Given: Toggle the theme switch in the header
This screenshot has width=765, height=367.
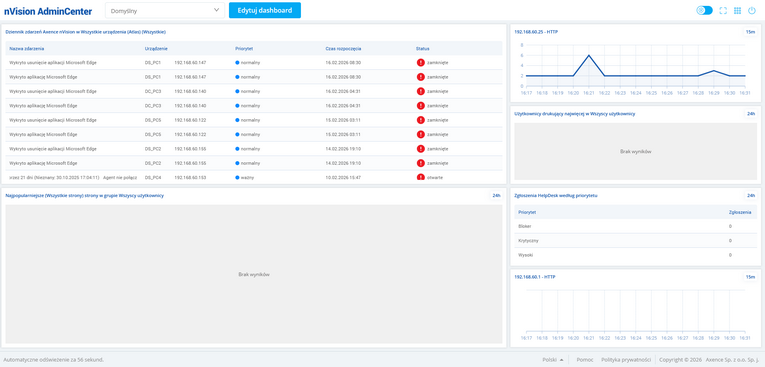Looking at the screenshot, I should point(705,10).
